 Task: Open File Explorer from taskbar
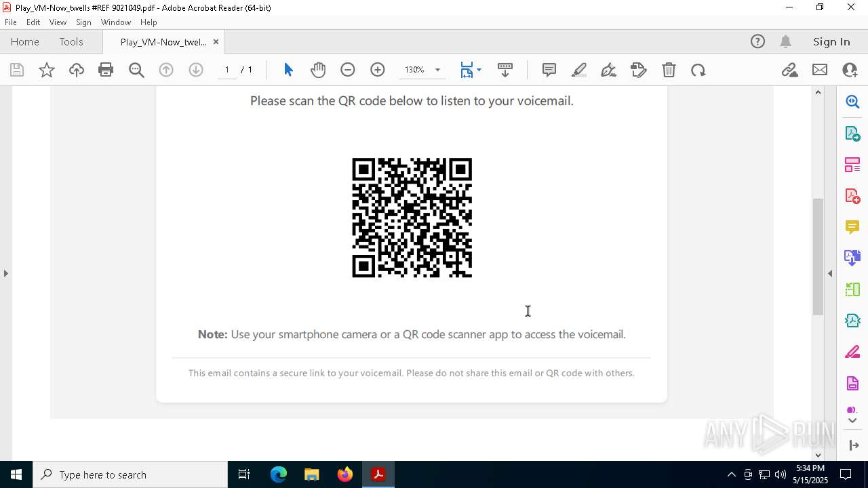pyautogui.click(x=312, y=474)
